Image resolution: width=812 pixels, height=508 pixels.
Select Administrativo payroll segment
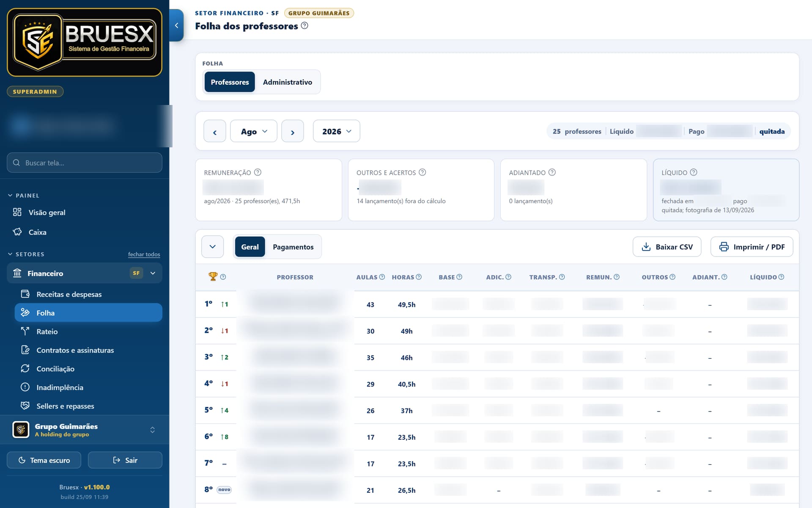click(288, 82)
